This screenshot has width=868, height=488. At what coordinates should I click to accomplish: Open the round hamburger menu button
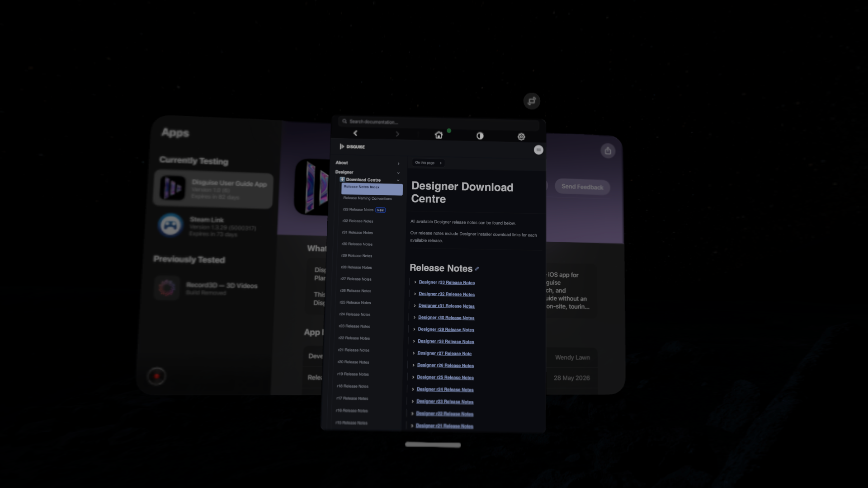(538, 150)
